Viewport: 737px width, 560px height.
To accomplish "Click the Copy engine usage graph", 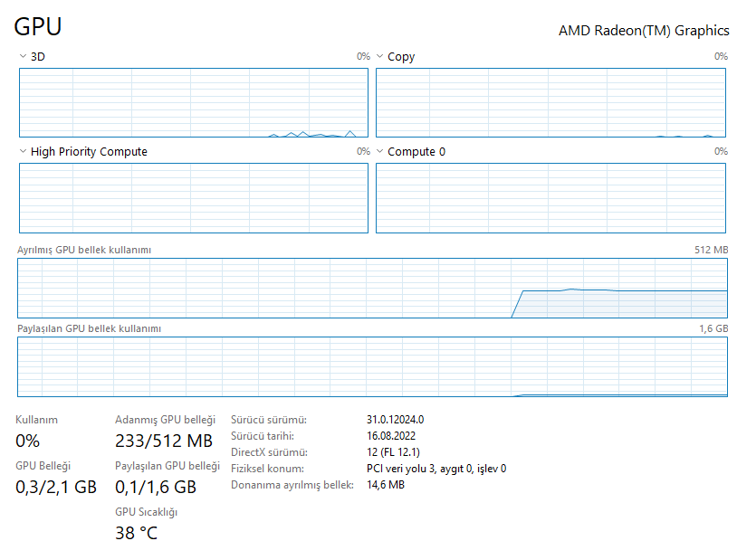I will [x=550, y=102].
